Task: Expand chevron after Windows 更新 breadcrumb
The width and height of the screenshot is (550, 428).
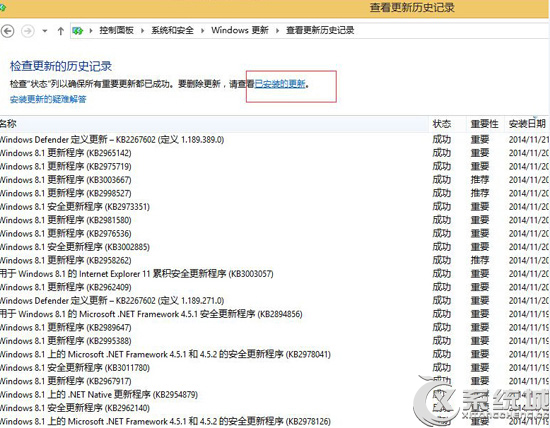Action: tap(277, 31)
